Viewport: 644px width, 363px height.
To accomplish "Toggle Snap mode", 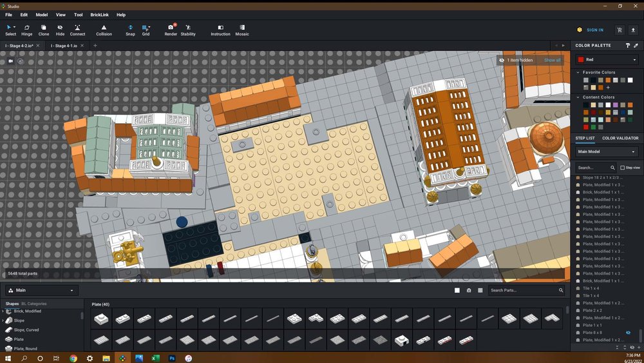I will pyautogui.click(x=130, y=30).
